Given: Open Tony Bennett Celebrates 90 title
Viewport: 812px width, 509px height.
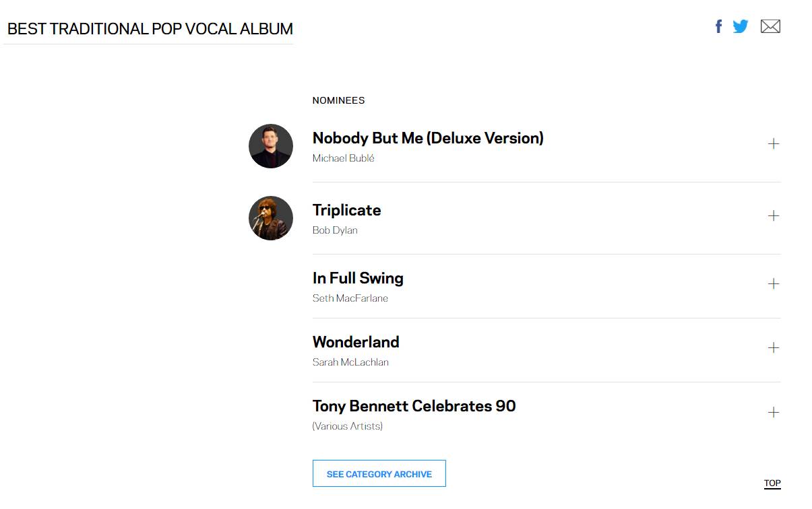Looking at the screenshot, I should click(x=414, y=406).
